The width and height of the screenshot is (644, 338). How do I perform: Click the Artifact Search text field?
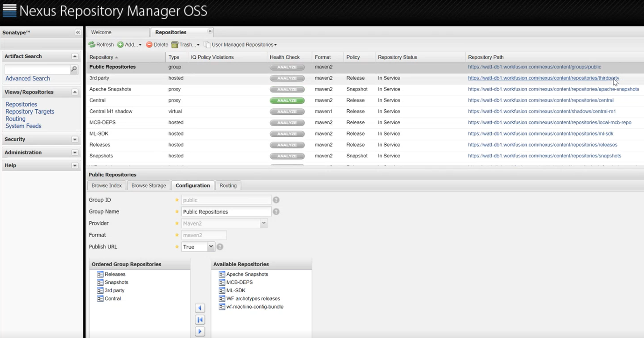click(37, 70)
